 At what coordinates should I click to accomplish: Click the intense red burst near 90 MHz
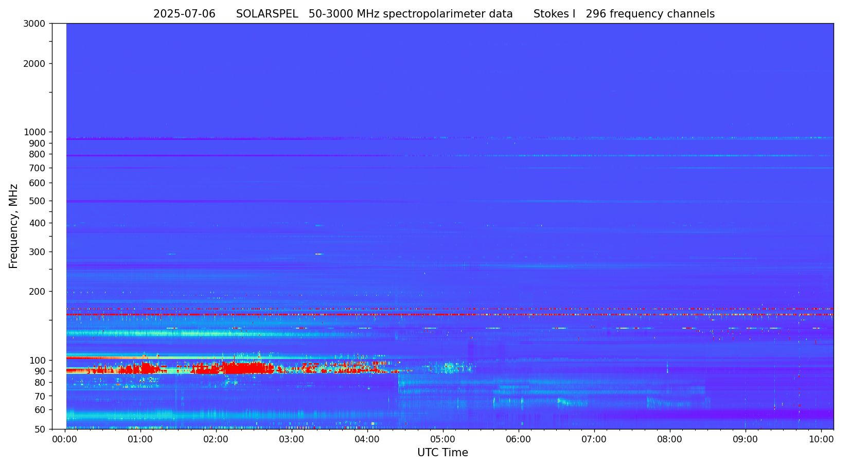pyautogui.click(x=242, y=368)
